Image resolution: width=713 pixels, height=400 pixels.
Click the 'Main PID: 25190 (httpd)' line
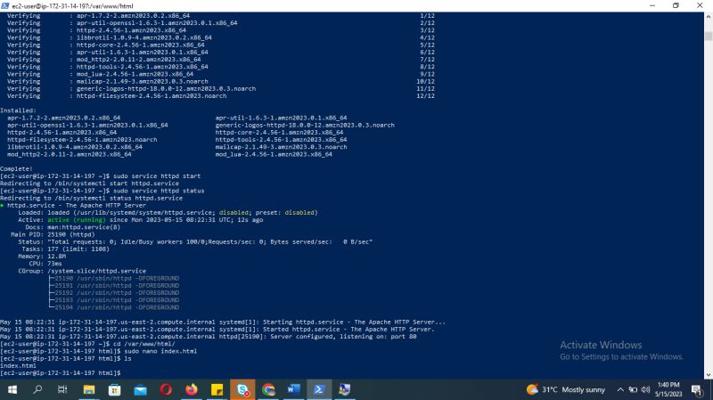[53, 235]
